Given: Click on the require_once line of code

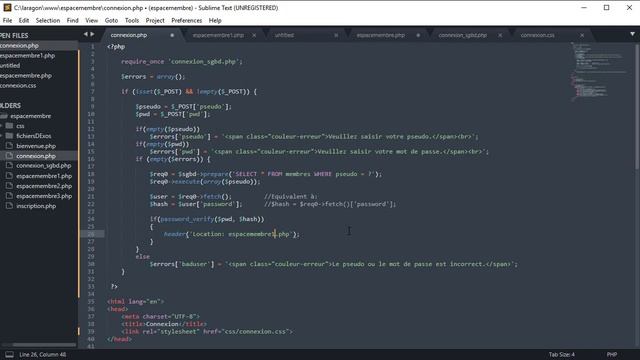Looking at the screenshot, I should click(182, 62).
